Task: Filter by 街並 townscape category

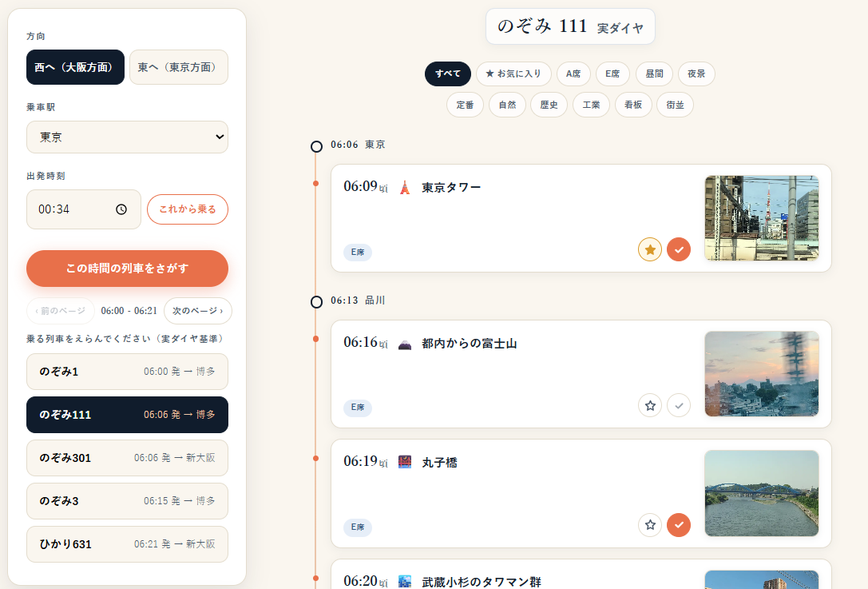Action: pyautogui.click(x=676, y=105)
